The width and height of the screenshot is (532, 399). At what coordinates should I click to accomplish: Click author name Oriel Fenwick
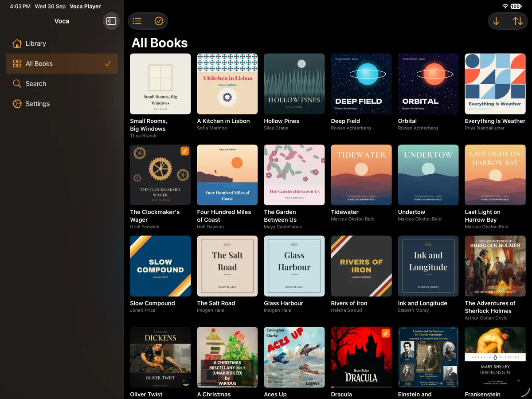click(x=145, y=227)
